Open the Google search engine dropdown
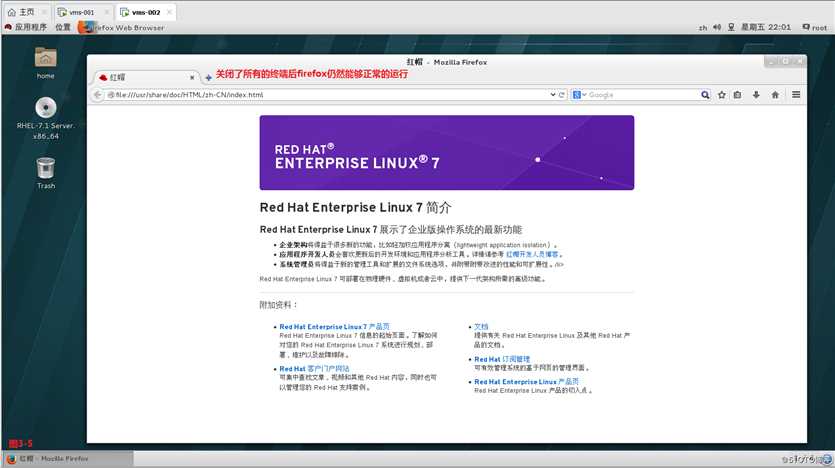The width and height of the screenshot is (835, 468). (x=579, y=95)
